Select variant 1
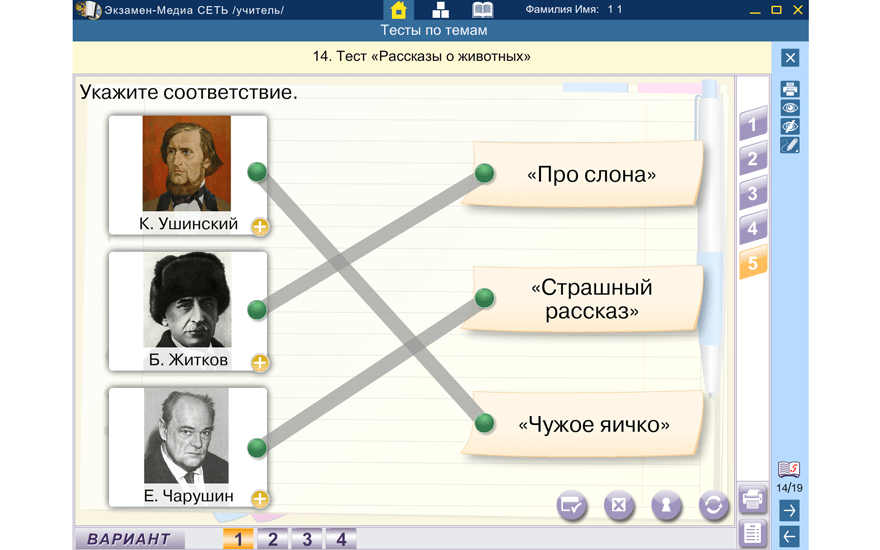Image resolution: width=880 pixels, height=550 pixels. click(x=238, y=539)
